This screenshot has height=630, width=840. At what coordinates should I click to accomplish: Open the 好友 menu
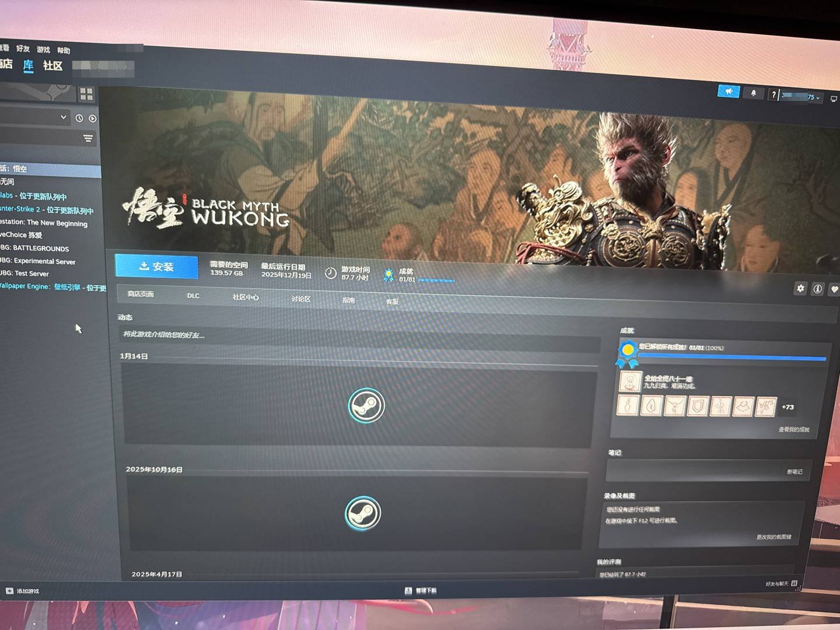coord(23,48)
